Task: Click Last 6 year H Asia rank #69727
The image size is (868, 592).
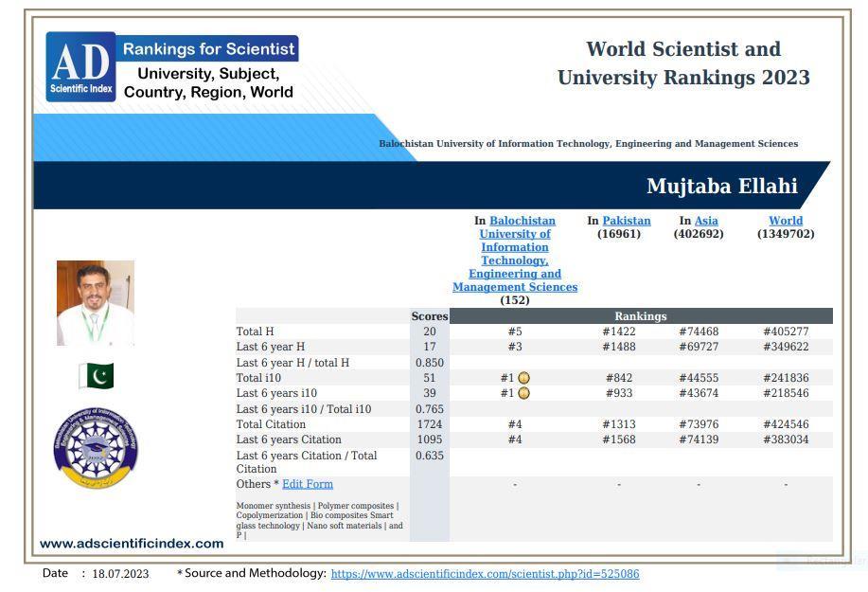Action: click(699, 347)
